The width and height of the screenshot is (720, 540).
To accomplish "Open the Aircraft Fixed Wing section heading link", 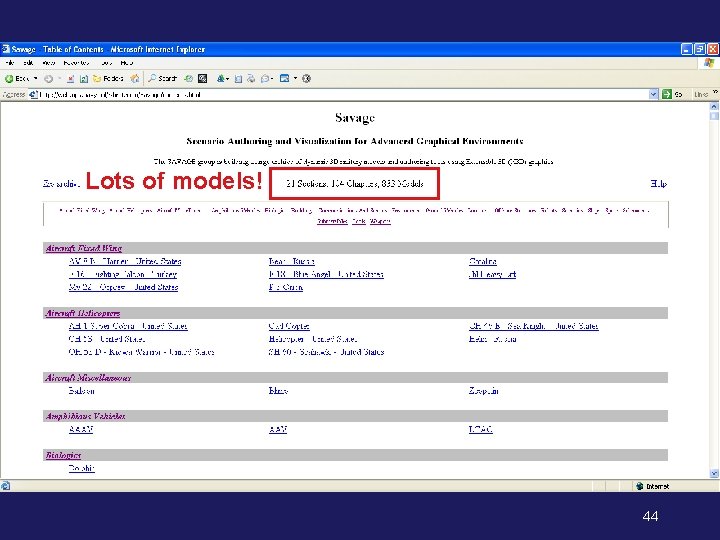I will click(84, 248).
